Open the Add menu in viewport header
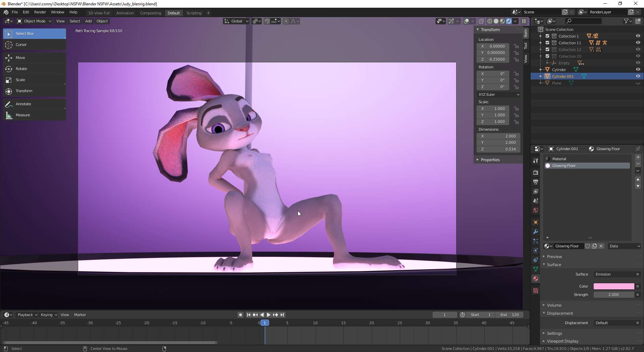The width and height of the screenshot is (644, 352). coord(88,21)
